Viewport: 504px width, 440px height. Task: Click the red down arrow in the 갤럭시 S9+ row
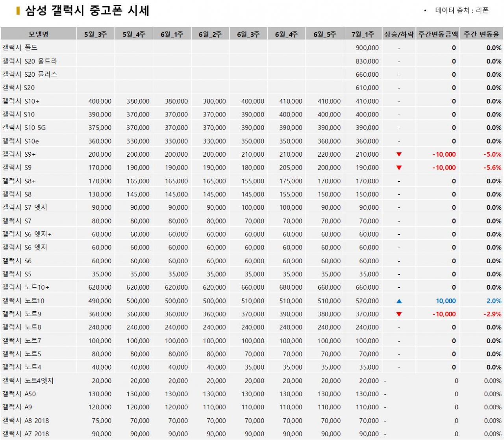[x=399, y=154]
